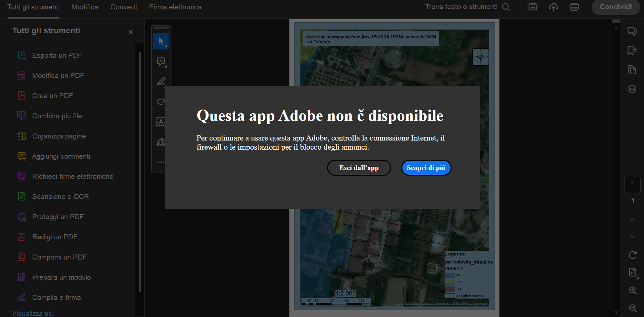The height and width of the screenshot is (317, 644).
Task: Click the tools panel vertical scrollbar
Action: pos(140,171)
